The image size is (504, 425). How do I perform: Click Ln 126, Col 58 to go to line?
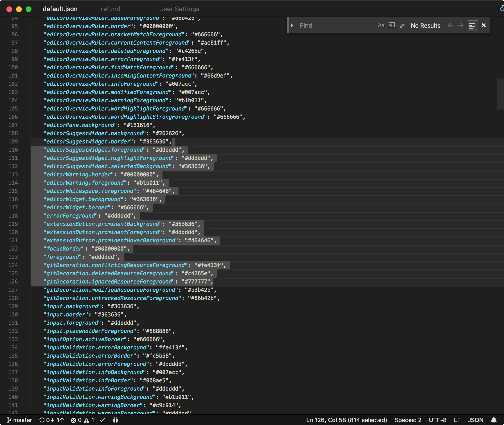coord(347,420)
